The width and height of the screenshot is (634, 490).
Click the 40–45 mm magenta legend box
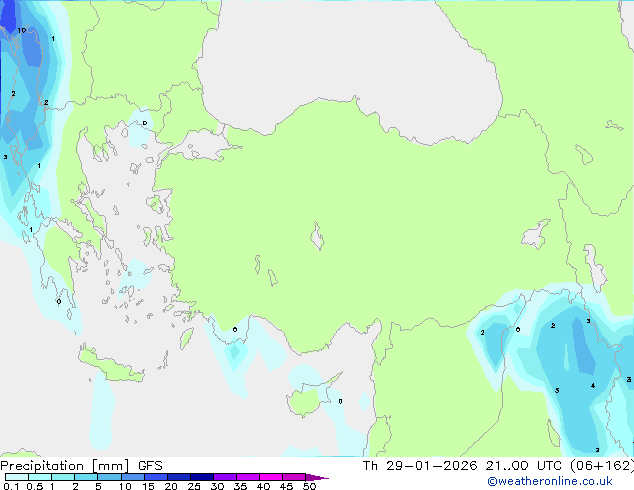pyautogui.click(x=271, y=477)
